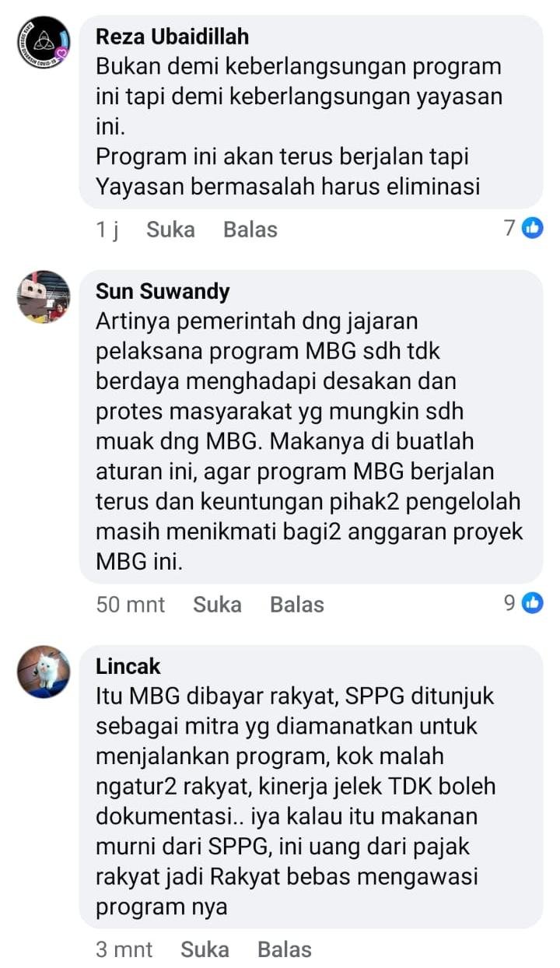Open the Sun Suwandy name link
This screenshot has height=968, width=560.
coord(163,291)
